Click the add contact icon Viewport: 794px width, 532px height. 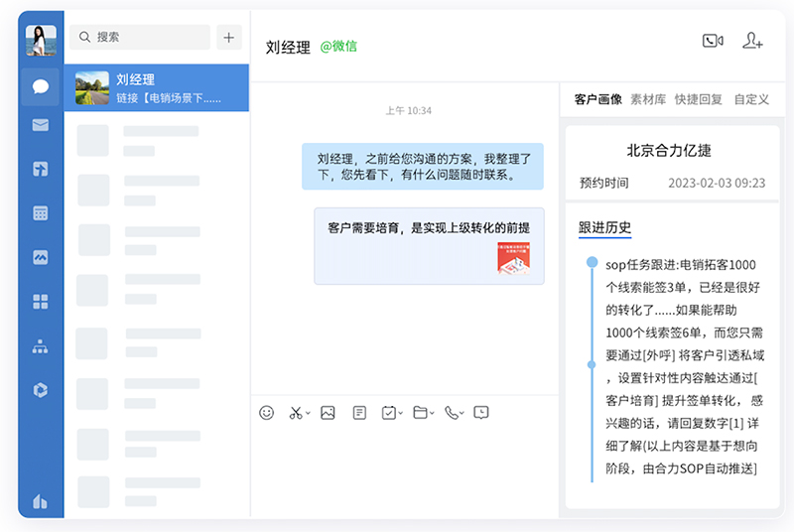click(x=752, y=41)
